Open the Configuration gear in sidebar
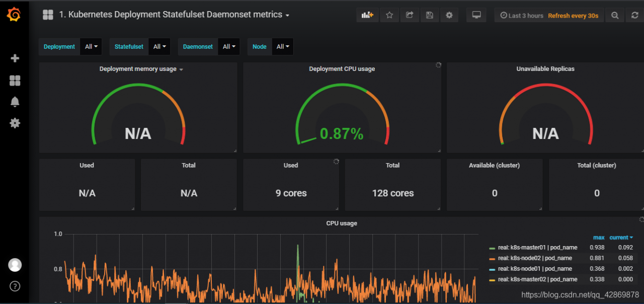The image size is (644, 304). pyautogui.click(x=15, y=123)
